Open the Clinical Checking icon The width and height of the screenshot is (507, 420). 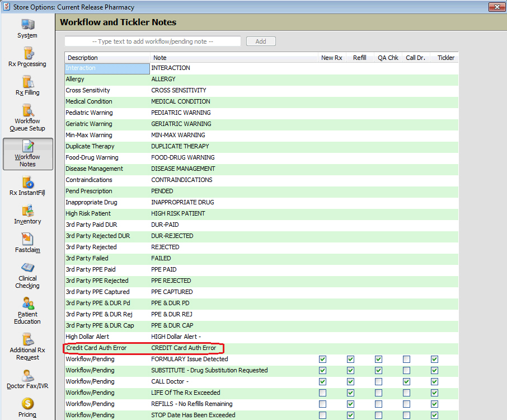point(27,268)
